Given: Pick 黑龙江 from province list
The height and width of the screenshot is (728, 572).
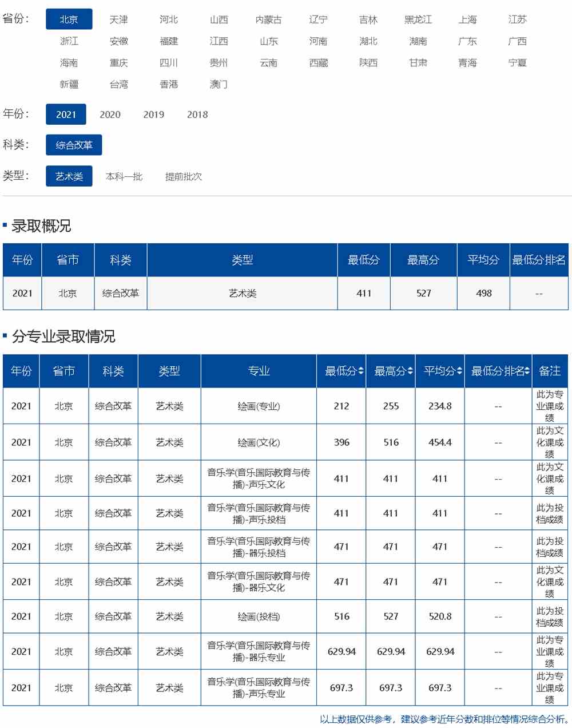Looking at the screenshot, I should [x=418, y=19].
